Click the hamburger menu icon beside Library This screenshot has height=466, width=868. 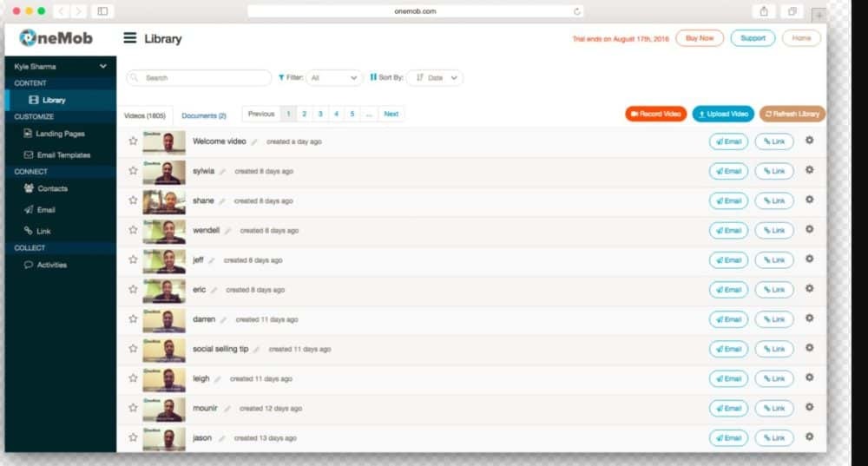click(x=130, y=38)
